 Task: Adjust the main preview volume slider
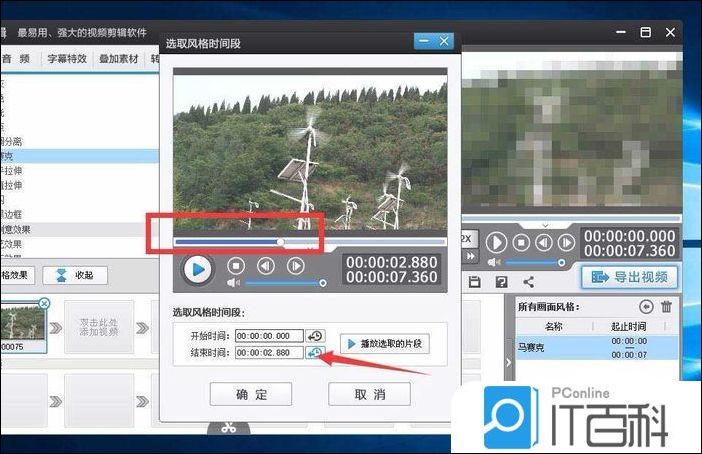pyautogui.click(x=535, y=263)
